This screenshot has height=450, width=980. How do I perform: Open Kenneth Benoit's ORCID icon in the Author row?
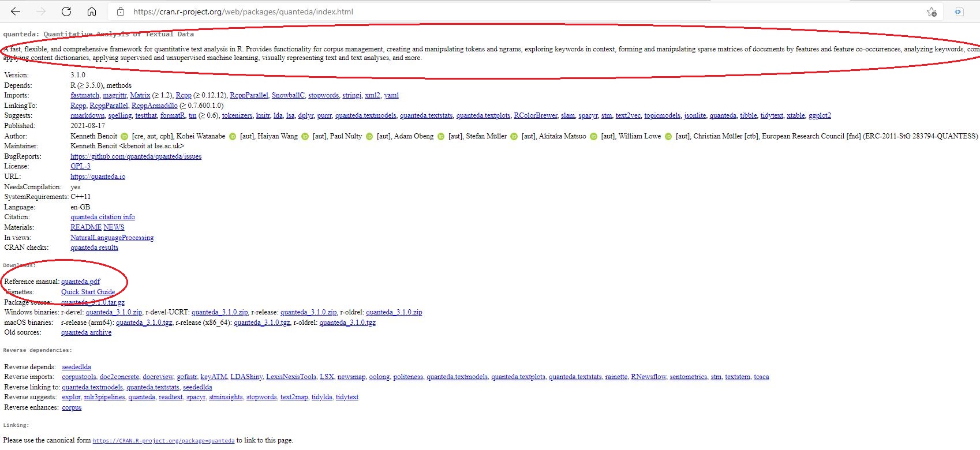click(x=124, y=136)
